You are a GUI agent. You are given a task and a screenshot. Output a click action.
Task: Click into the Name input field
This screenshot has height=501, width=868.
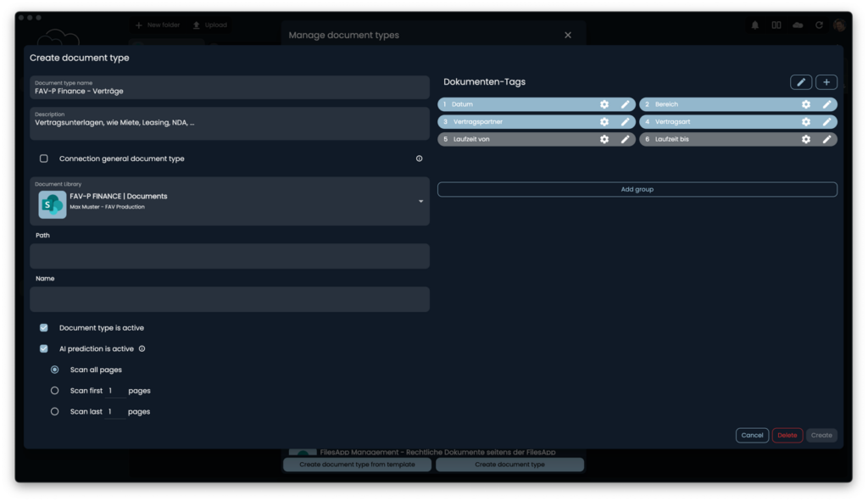(x=230, y=299)
